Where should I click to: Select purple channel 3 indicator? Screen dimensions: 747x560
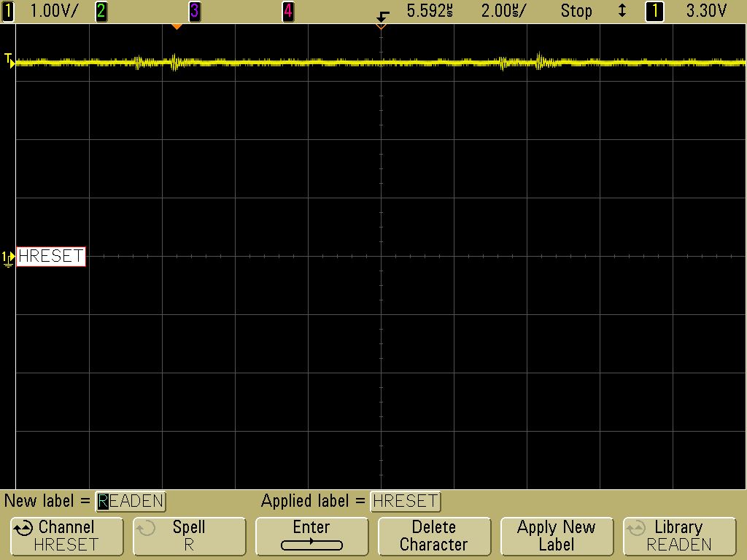coord(194,11)
